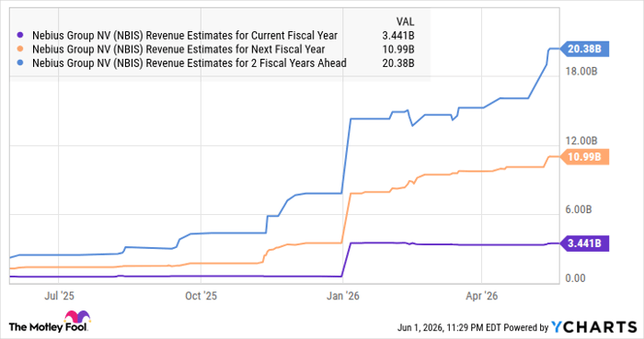Click the orange Next Fiscal Year legend dot
644x339 pixels.
(20, 50)
